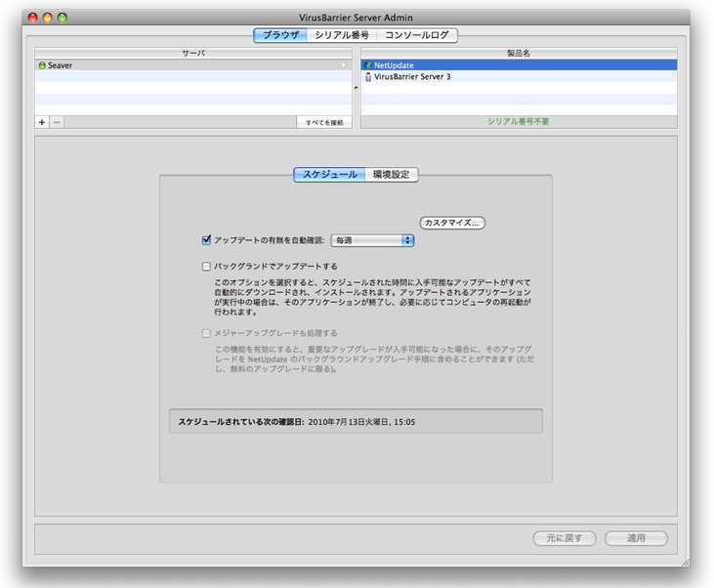Screen dimensions: 714x588
Task: Select the スケジュール tab
Action: point(329,175)
